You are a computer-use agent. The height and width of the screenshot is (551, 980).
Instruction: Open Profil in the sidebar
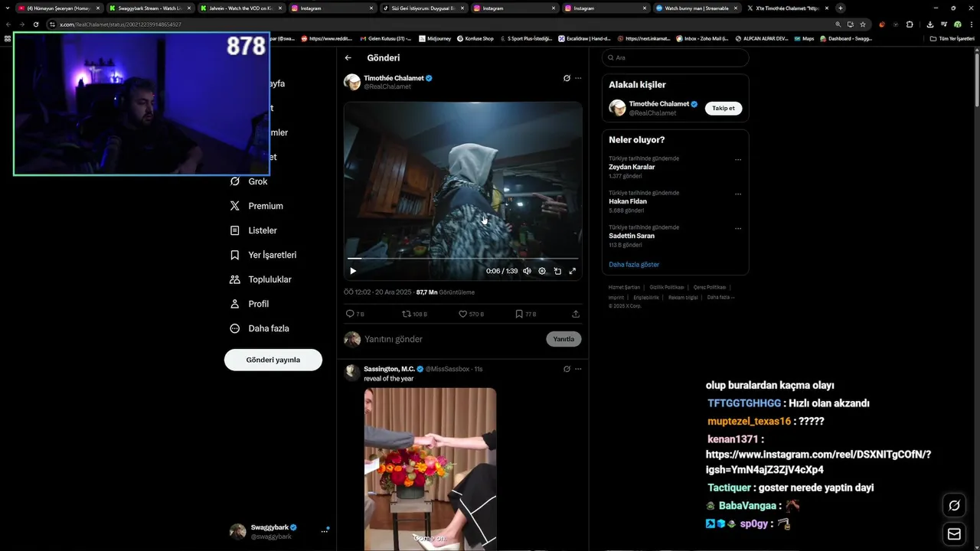[250, 304]
